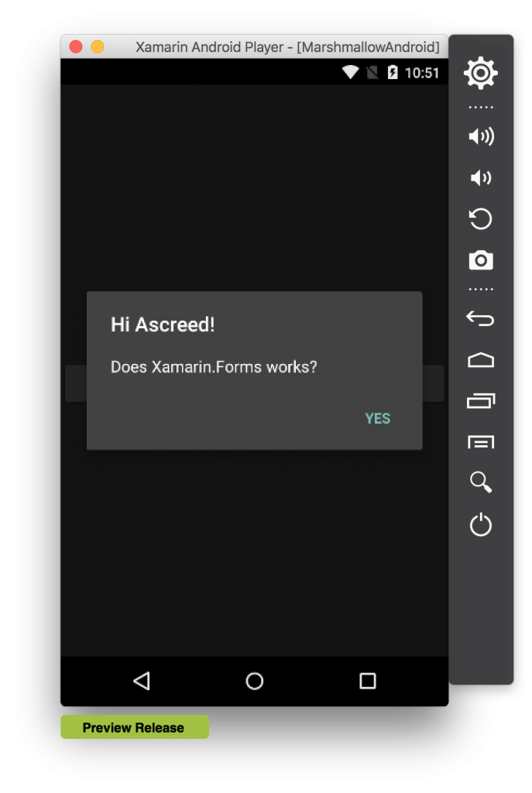Click the Wi-Fi status icon
The width and height of the screenshot is (532, 793).
[351, 72]
